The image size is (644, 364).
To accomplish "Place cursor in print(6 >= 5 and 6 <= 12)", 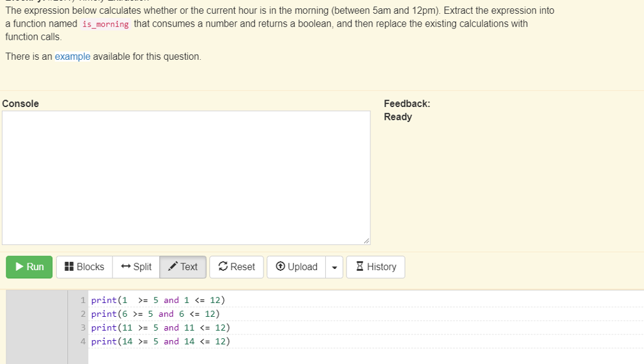I will 156,314.
